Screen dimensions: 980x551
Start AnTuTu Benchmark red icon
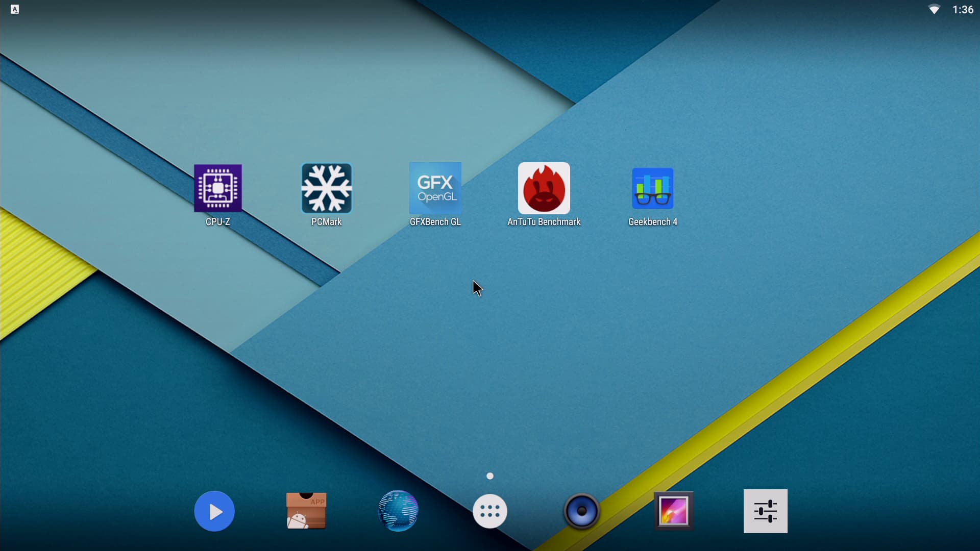pyautogui.click(x=544, y=188)
